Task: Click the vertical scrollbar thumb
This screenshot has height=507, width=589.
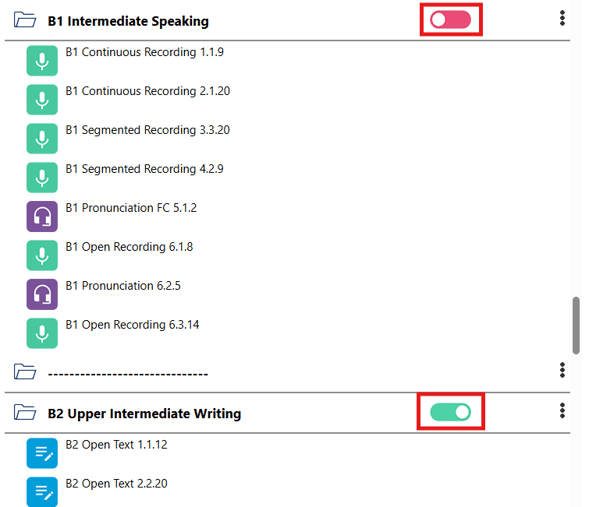Action: (x=576, y=325)
